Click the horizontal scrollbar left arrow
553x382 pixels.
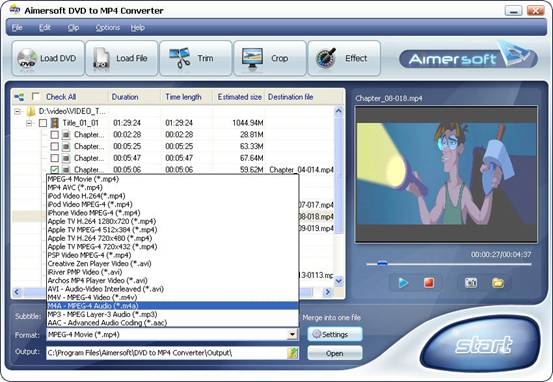click(x=17, y=292)
